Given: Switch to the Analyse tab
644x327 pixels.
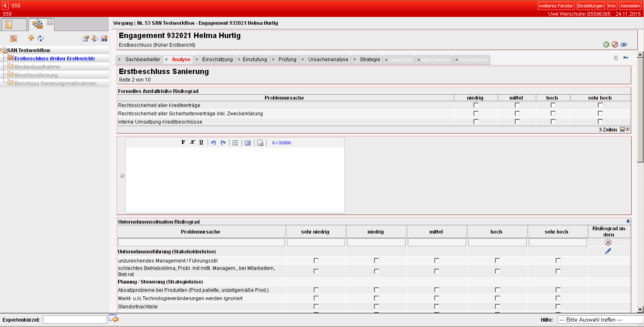Looking at the screenshot, I should [178, 60].
